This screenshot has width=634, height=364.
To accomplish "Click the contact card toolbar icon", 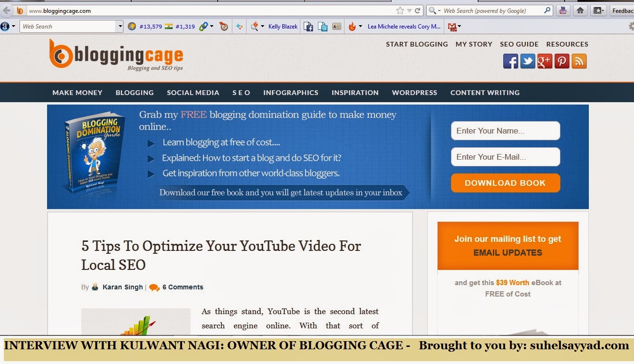I will tap(336, 27).
